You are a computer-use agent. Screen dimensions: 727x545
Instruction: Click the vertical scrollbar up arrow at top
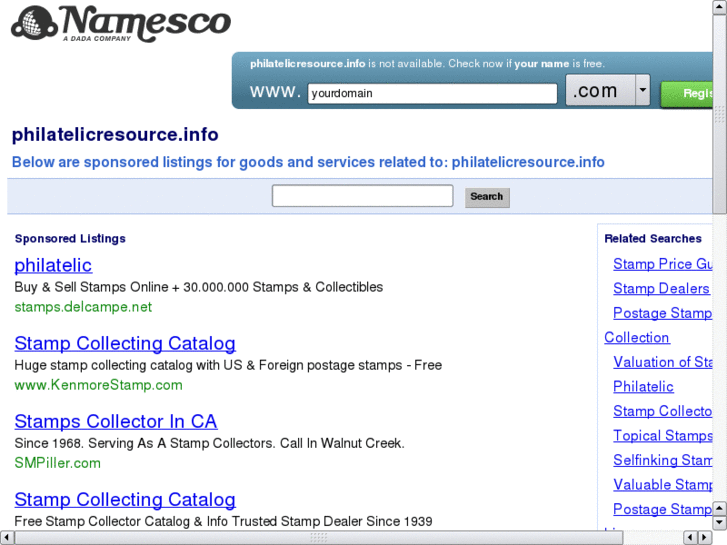pos(720,6)
